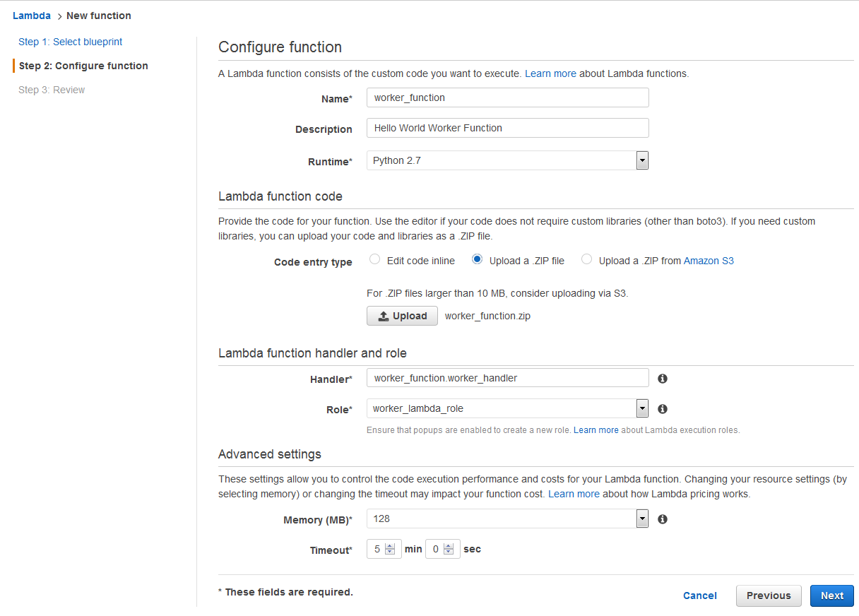
Task: Click the info icon beside Handler field
Action: (x=663, y=379)
